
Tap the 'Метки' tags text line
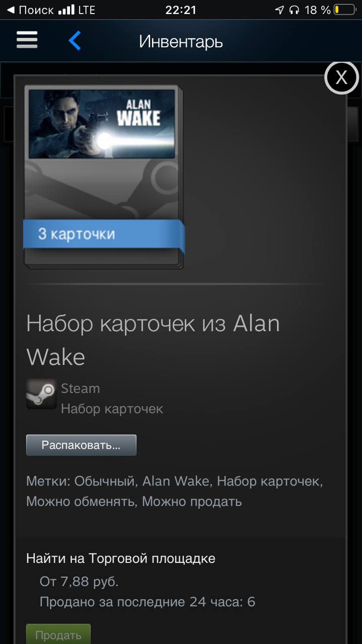click(x=175, y=491)
